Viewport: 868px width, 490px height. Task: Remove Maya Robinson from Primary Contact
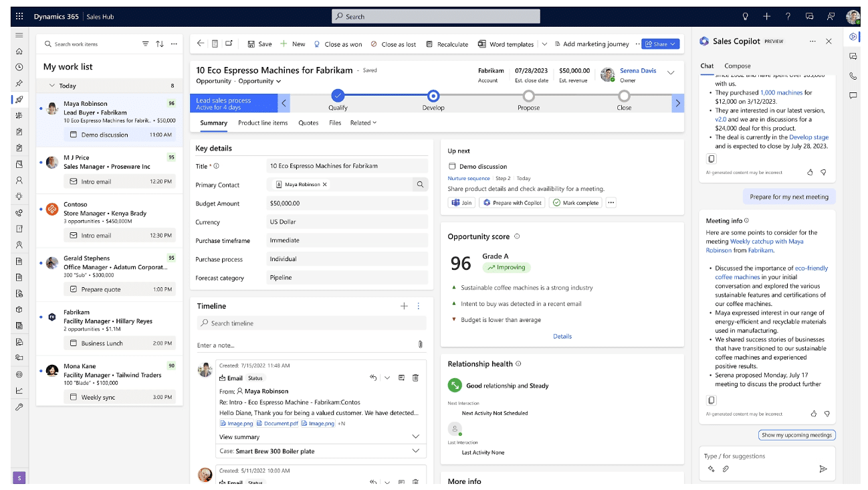tap(325, 184)
